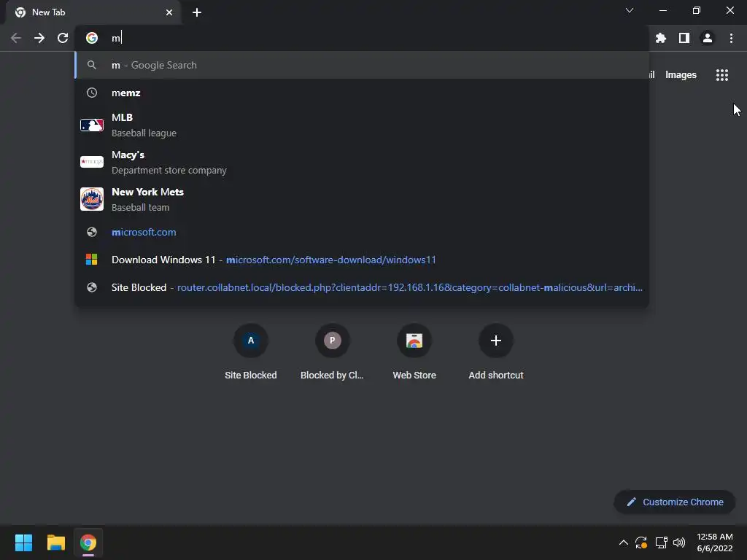Close the New Tab tab
747x560 pixels.
click(169, 12)
